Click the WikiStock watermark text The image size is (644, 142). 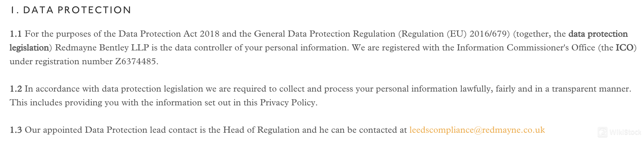tap(625, 132)
